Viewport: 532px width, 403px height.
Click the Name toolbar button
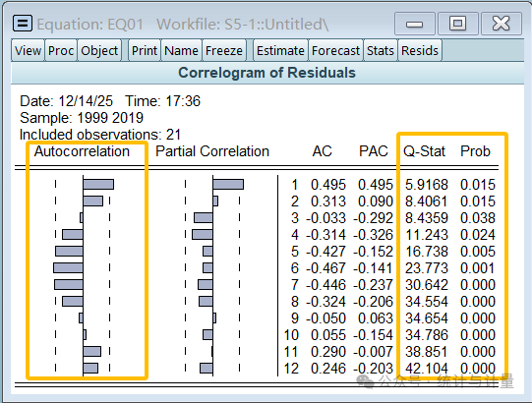pos(181,50)
